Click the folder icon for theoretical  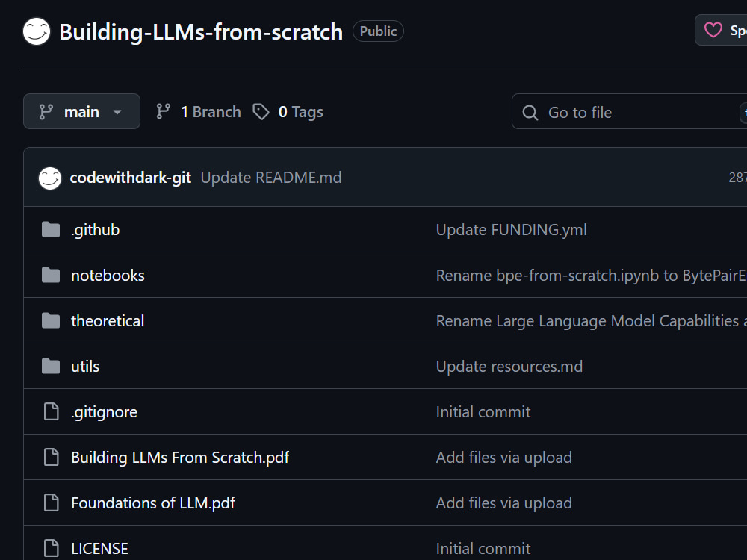(x=51, y=320)
